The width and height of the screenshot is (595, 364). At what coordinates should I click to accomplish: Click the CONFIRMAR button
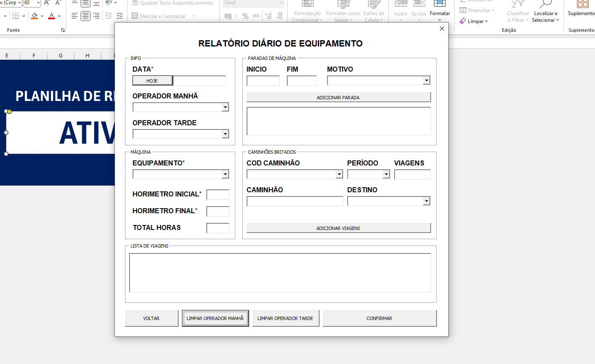(x=379, y=318)
